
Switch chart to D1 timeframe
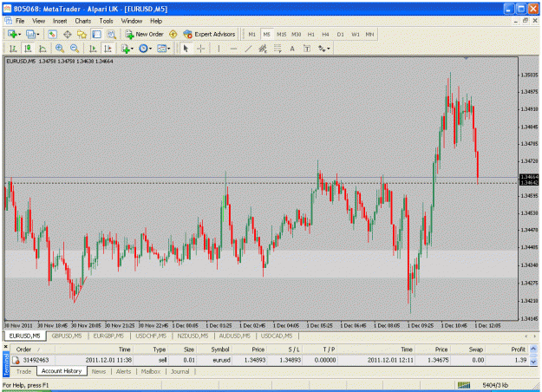coord(341,34)
